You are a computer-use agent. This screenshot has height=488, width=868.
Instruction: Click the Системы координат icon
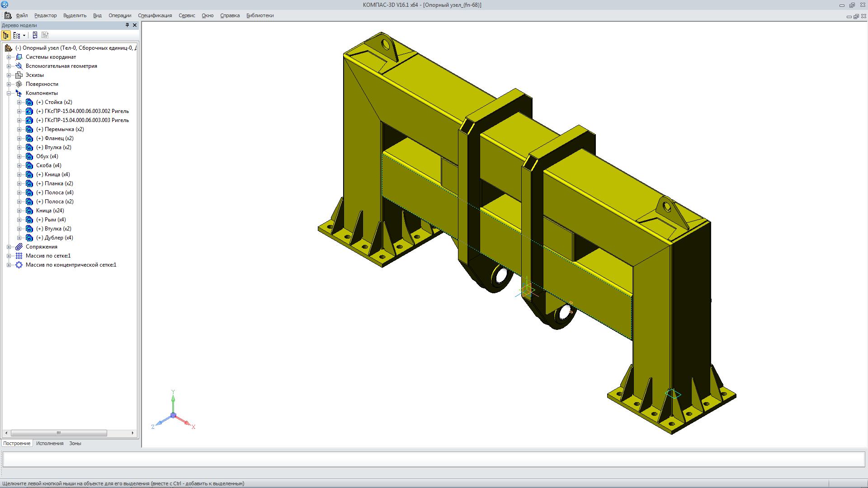(19, 57)
